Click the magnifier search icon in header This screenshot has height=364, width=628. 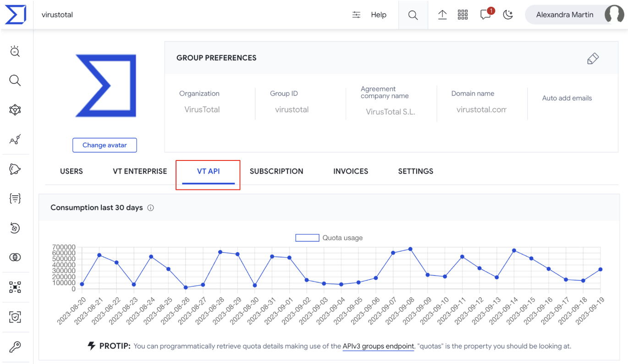[x=413, y=15]
